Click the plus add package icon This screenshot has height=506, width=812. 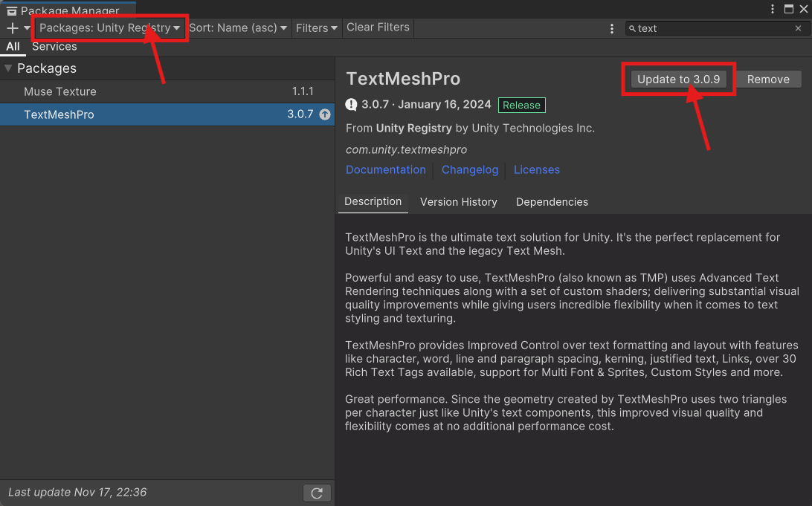[x=13, y=28]
